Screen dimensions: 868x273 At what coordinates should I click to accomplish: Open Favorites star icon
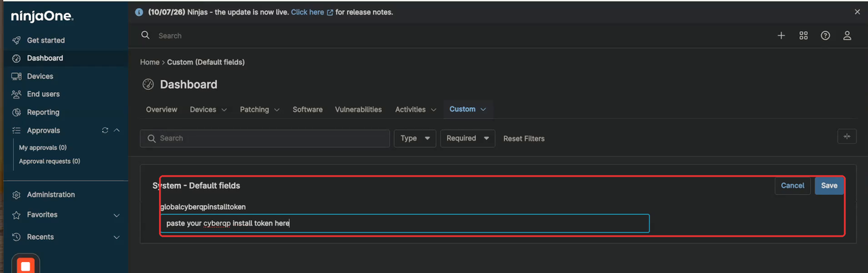click(16, 215)
